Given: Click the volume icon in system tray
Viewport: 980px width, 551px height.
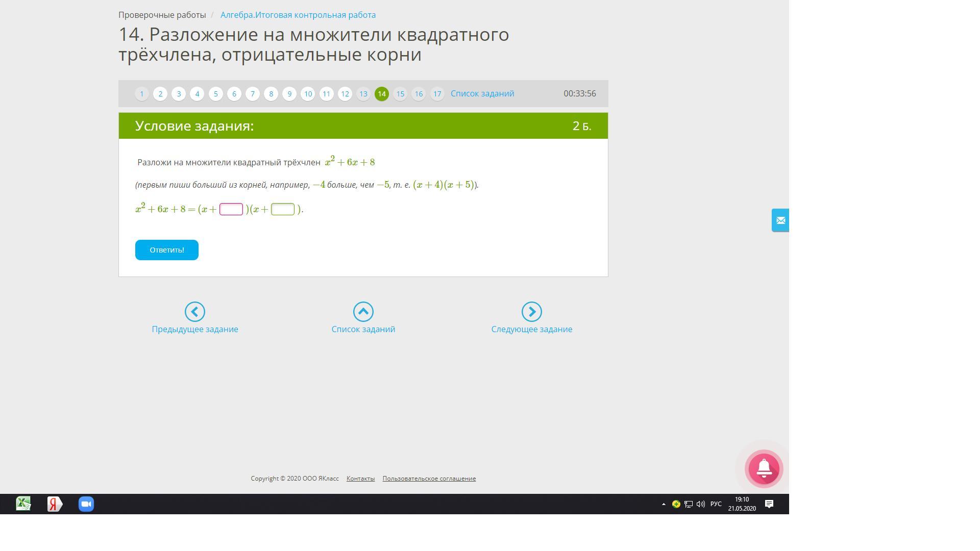Looking at the screenshot, I should 701,504.
